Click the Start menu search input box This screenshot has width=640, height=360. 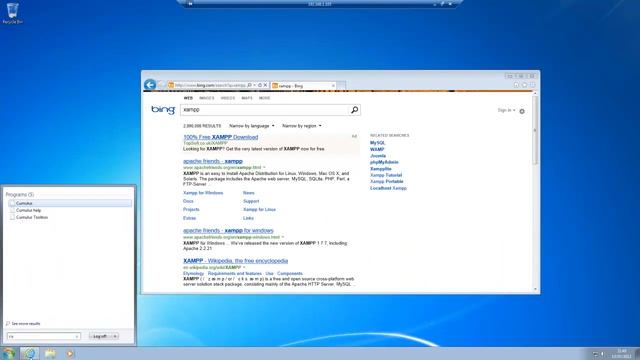point(43,336)
